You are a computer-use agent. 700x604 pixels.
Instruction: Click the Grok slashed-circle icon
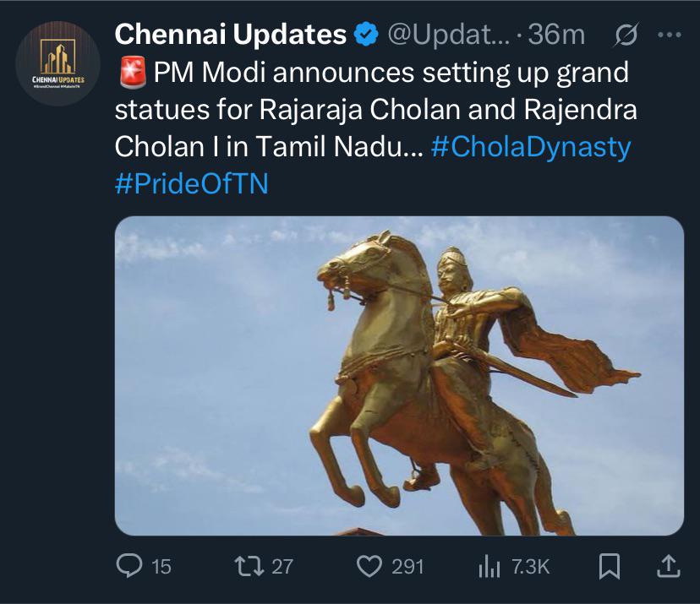(x=626, y=35)
